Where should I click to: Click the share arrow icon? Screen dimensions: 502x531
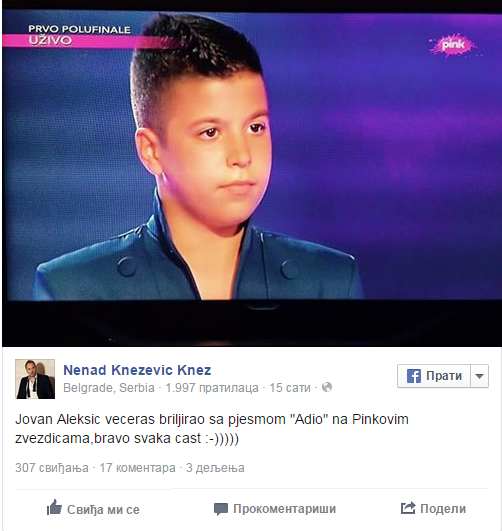click(408, 508)
